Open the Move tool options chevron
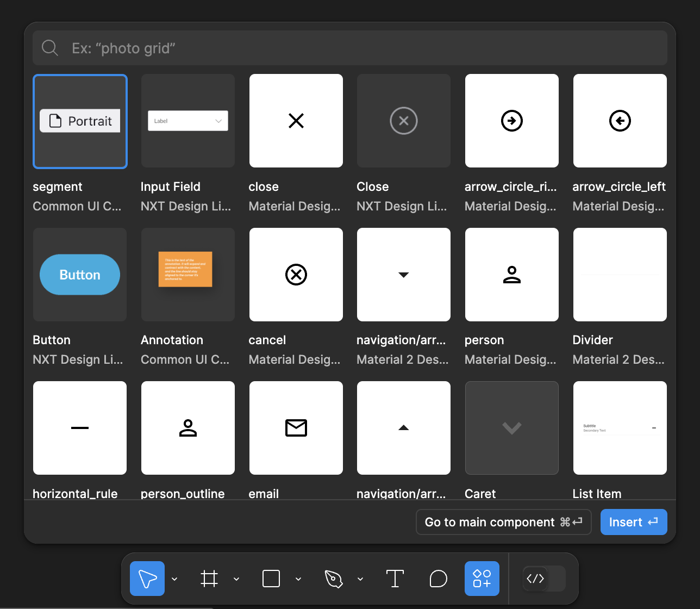The image size is (700, 609). tap(174, 579)
